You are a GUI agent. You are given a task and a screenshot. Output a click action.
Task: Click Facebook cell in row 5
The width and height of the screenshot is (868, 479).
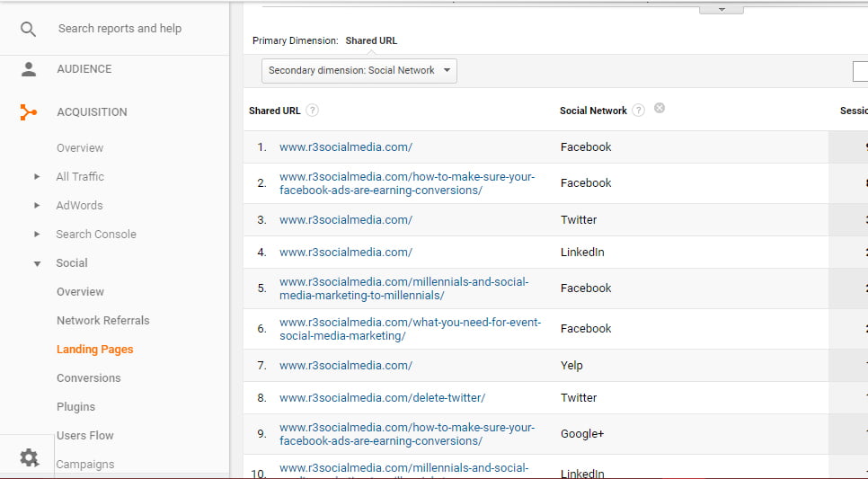pos(586,288)
